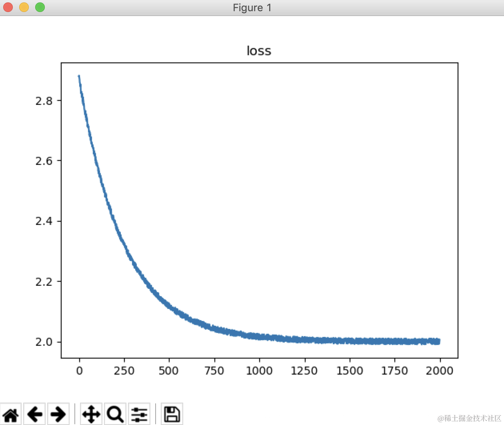Activate zoom to rectangle tool

115,414
